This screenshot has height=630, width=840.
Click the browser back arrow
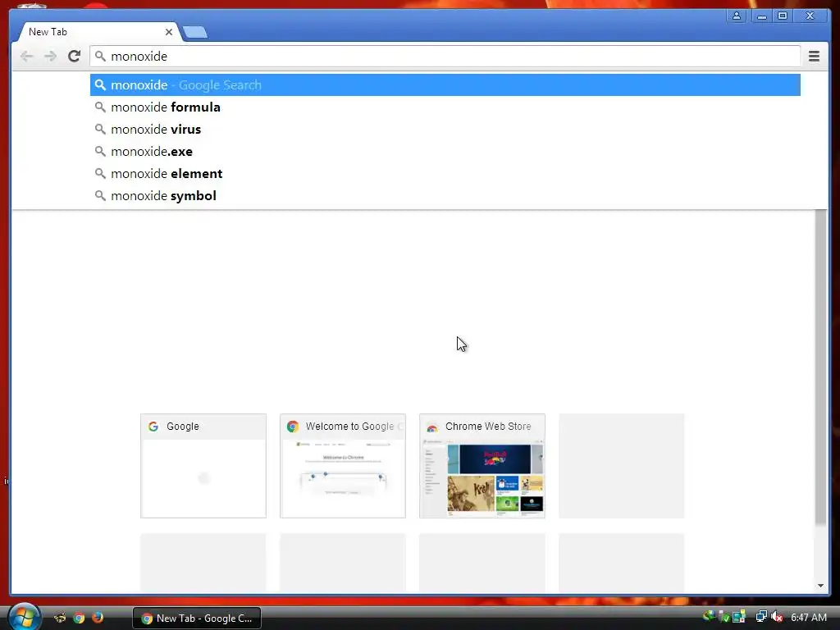[26, 57]
